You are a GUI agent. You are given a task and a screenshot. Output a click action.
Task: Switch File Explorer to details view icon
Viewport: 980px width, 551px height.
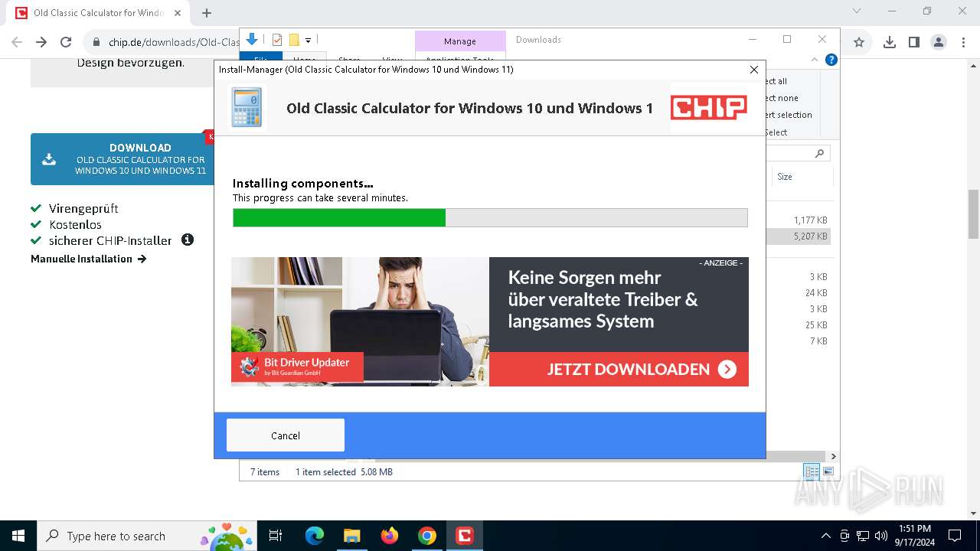pyautogui.click(x=812, y=472)
